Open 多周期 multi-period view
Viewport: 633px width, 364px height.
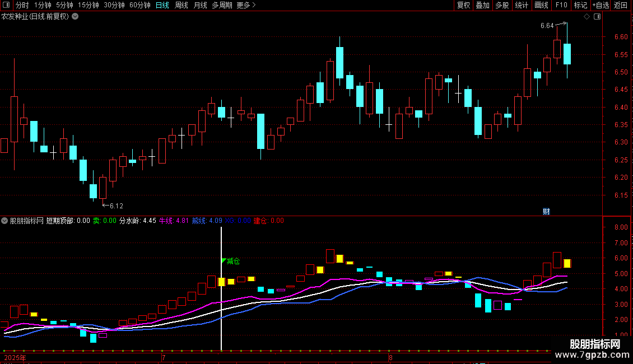pos(222,5)
